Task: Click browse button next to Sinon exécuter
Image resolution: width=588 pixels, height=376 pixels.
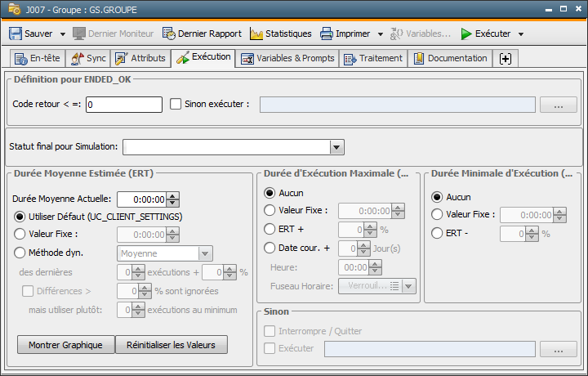Action: (x=559, y=105)
